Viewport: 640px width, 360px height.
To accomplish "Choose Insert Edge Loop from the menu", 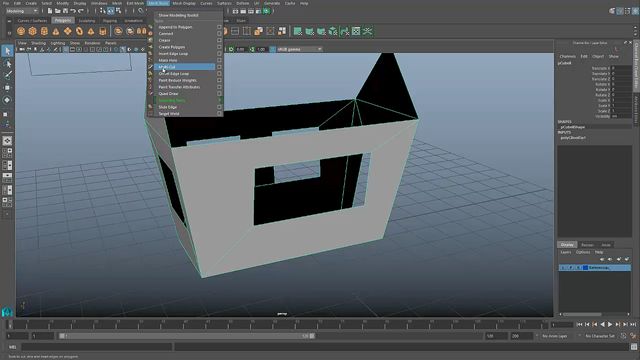I will [x=173, y=53].
